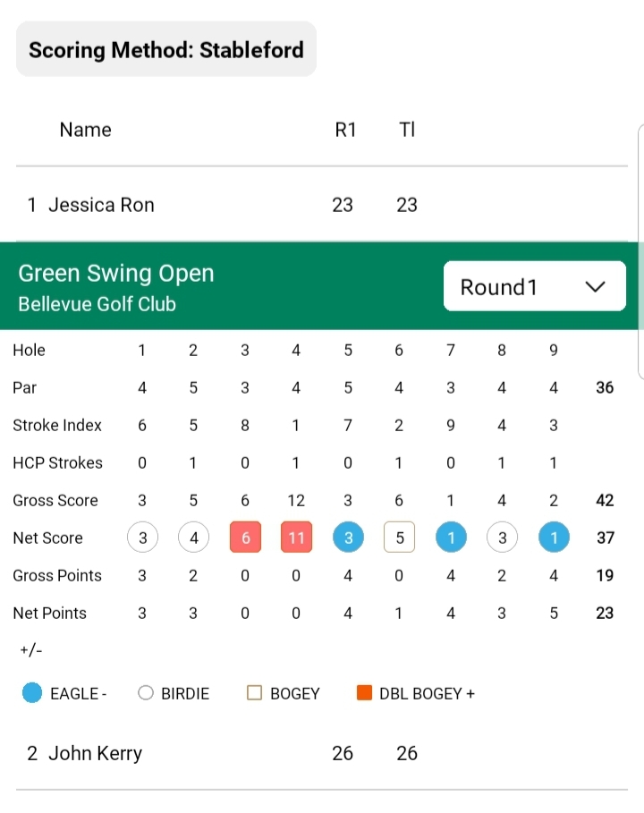Open the Round1 dropdown selector
The width and height of the screenshot is (644, 813).
coord(534,286)
